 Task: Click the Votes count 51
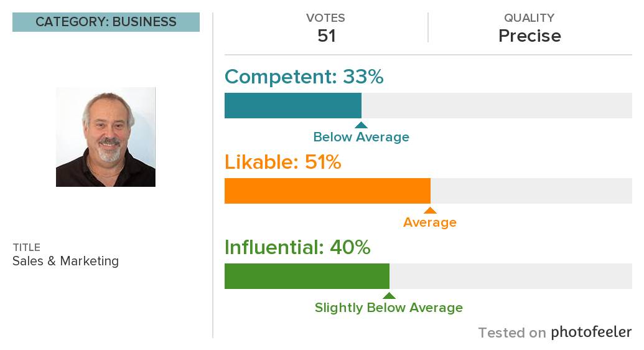[x=327, y=36]
